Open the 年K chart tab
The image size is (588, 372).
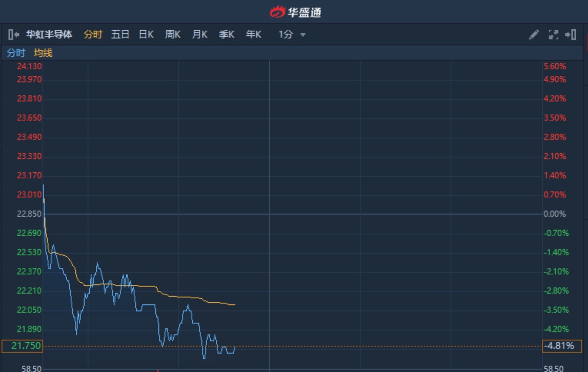point(253,35)
